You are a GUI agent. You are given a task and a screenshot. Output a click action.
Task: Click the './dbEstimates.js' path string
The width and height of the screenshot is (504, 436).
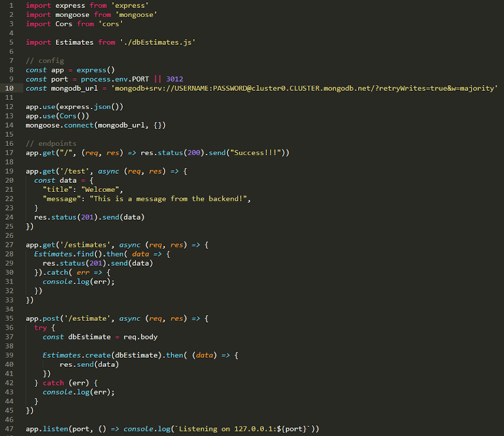point(158,42)
